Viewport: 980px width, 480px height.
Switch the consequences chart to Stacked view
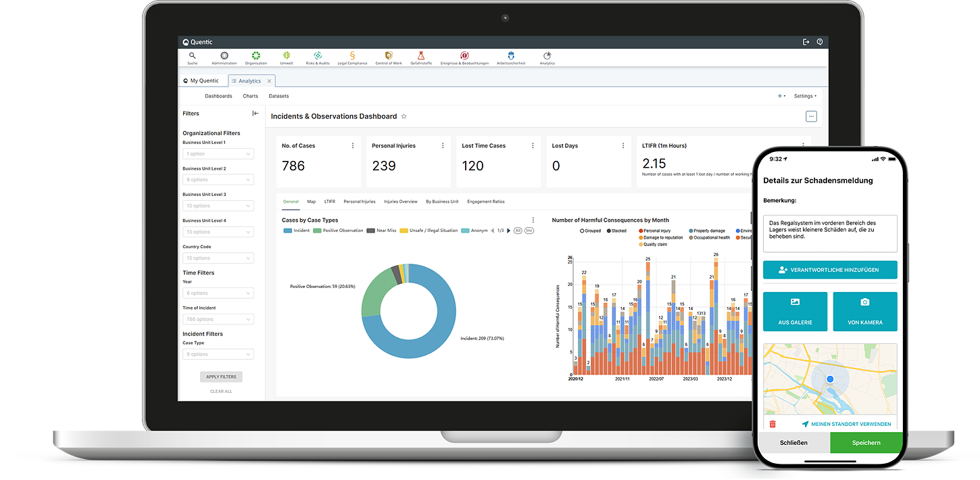click(x=609, y=230)
